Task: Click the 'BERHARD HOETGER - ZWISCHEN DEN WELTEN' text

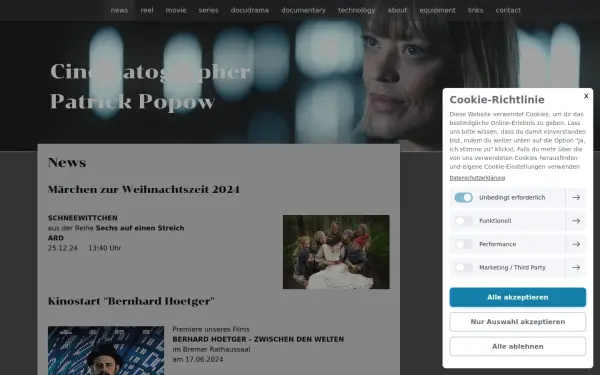Action: [x=258, y=339]
